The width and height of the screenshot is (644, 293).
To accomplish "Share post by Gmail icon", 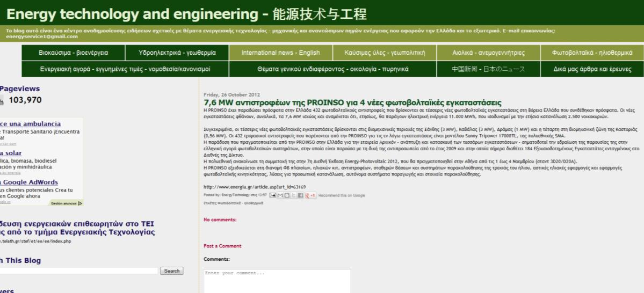I will point(280,195).
